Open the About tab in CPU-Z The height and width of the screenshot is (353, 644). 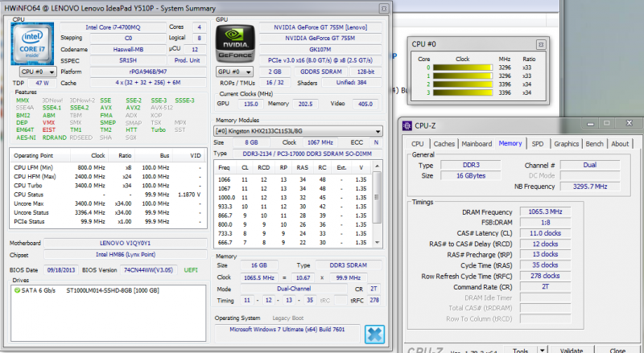pos(620,144)
